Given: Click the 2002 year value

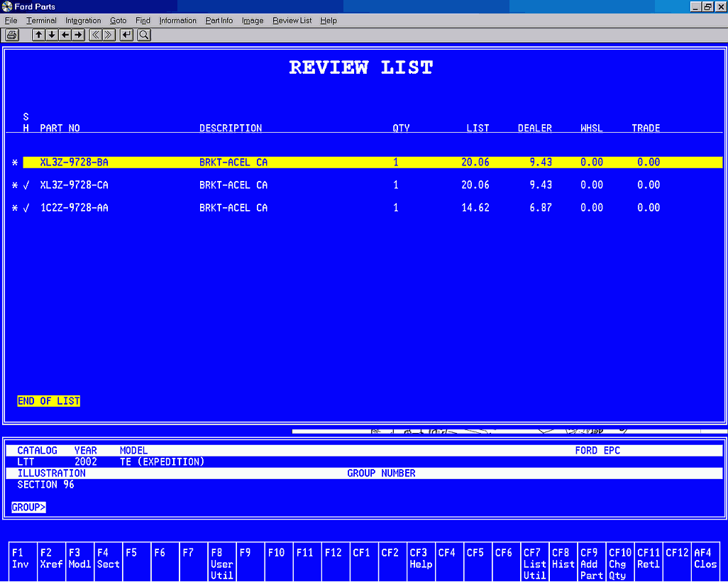Looking at the screenshot, I should click(86, 462).
